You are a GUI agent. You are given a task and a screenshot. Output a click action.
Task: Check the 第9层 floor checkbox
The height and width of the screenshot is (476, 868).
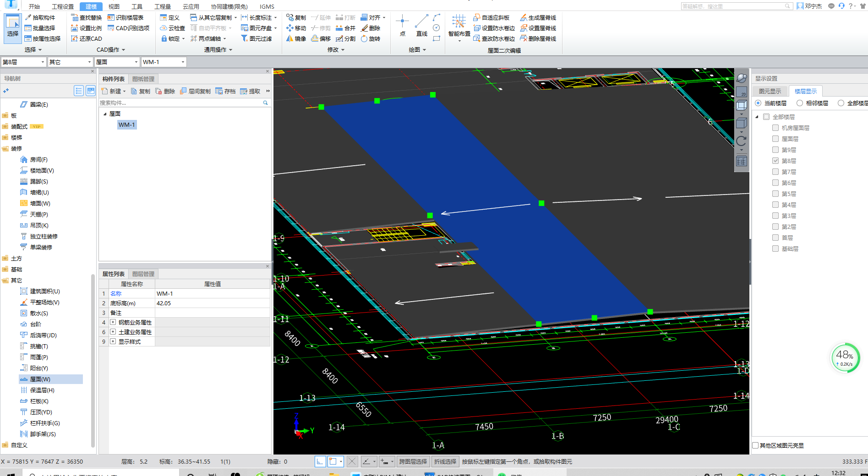pos(775,150)
